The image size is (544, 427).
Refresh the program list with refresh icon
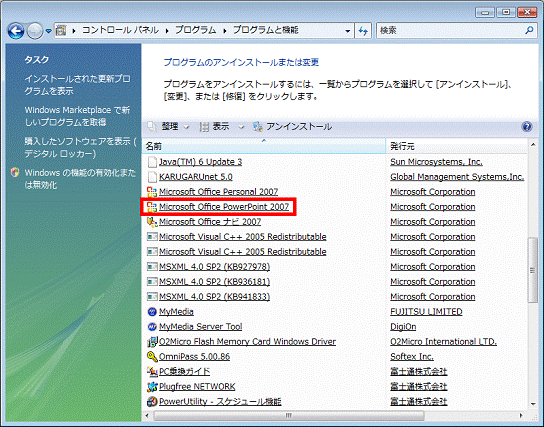(363, 31)
